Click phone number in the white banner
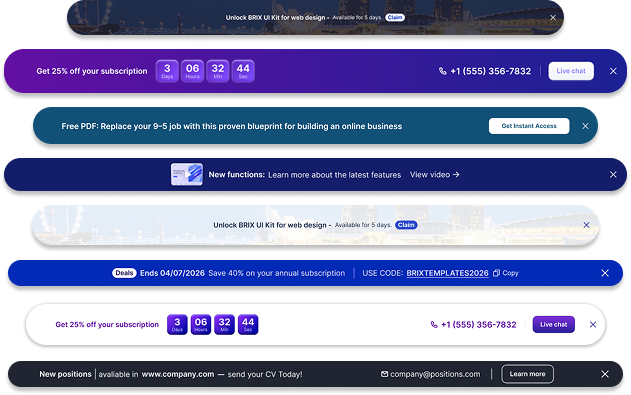The image size is (631, 395). 478,325
